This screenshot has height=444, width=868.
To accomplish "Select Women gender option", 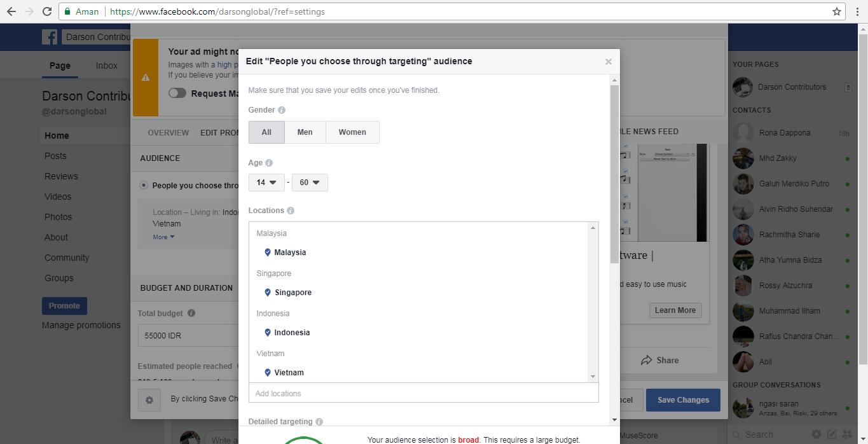I will pos(352,132).
